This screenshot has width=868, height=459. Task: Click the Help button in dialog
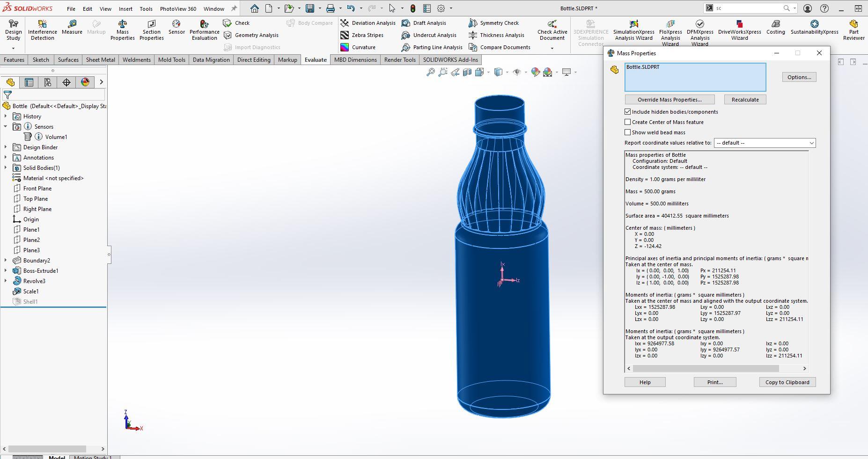(x=645, y=382)
